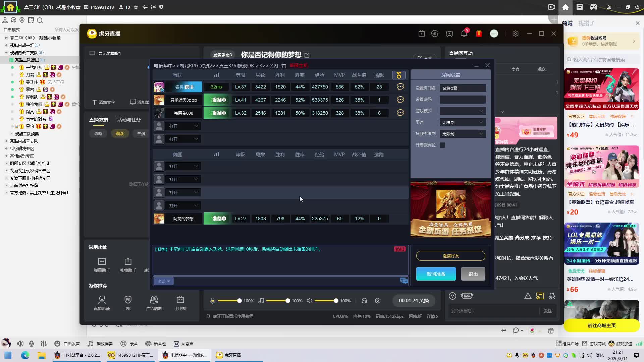
Task: Open the 弹幕助手 tool
Action: [102, 265]
